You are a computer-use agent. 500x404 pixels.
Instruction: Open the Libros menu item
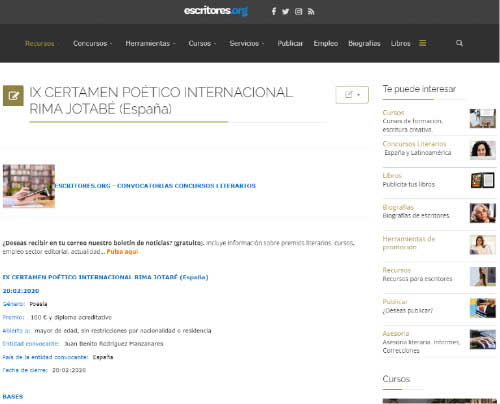pos(400,44)
